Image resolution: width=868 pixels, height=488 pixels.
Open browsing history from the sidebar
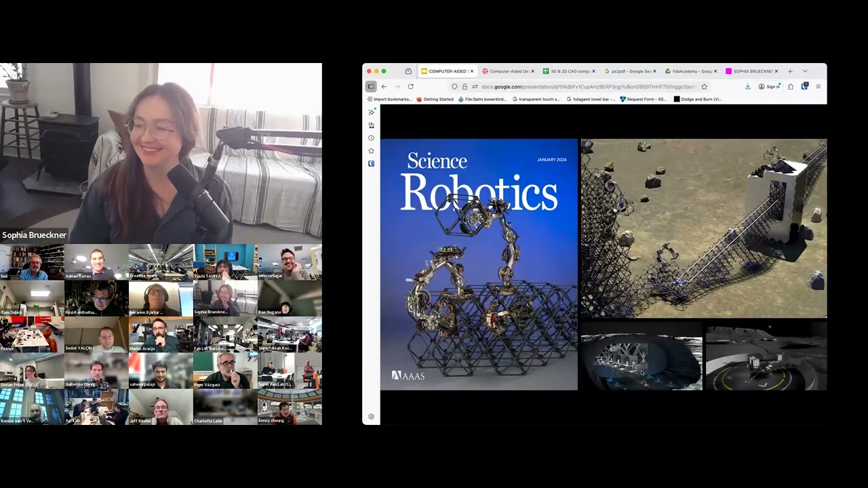[x=371, y=138]
